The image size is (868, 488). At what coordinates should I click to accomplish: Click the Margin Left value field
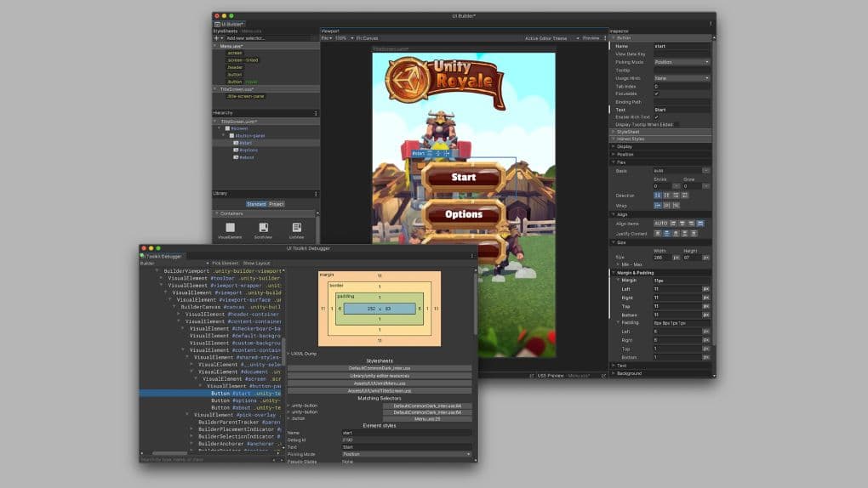(x=677, y=289)
